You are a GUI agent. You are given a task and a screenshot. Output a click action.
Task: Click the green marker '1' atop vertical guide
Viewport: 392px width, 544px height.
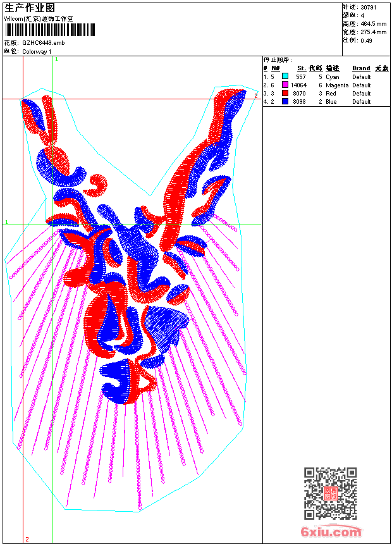pyautogui.click(x=56, y=59)
